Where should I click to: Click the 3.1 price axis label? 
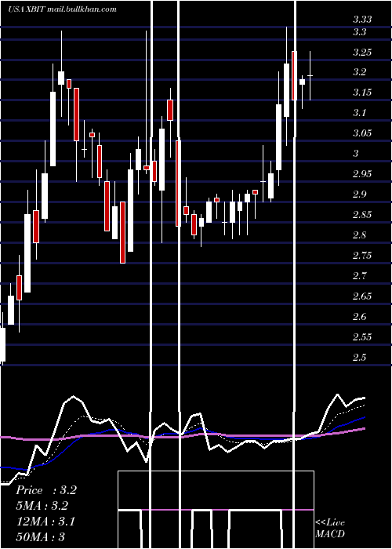coord(359,113)
